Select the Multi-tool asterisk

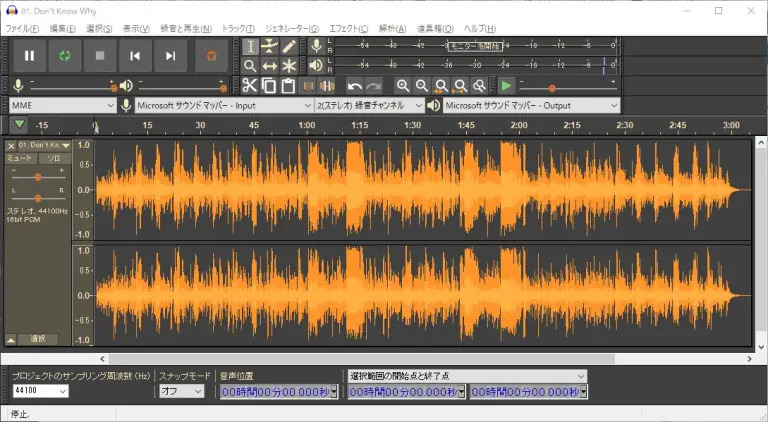pos(289,66)
